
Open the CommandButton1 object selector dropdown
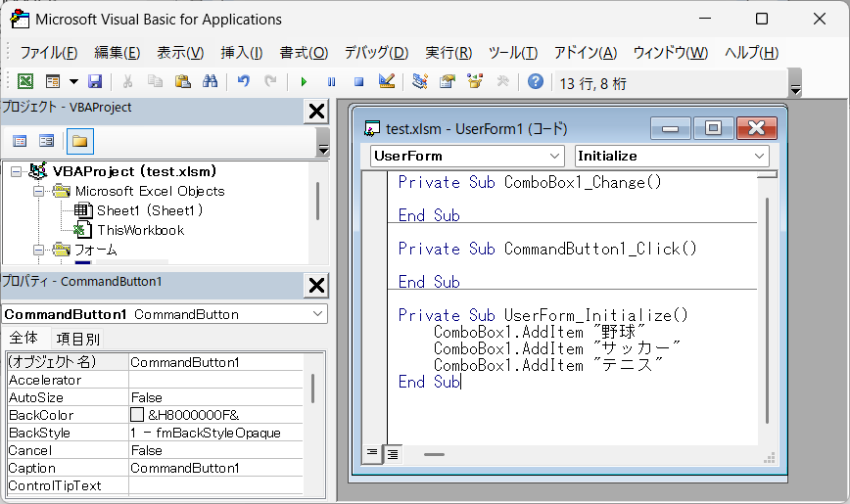(317, 314)
